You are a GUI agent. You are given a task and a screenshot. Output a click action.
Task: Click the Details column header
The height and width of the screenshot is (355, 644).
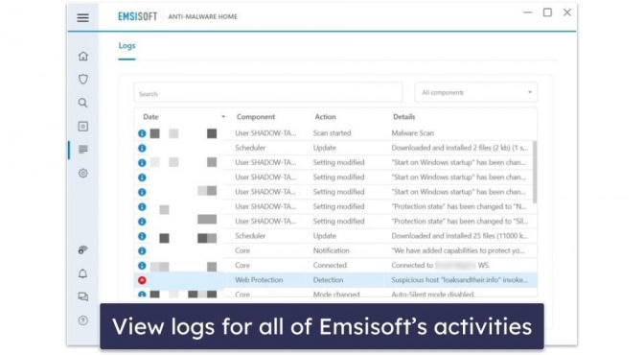pos(403,117)
